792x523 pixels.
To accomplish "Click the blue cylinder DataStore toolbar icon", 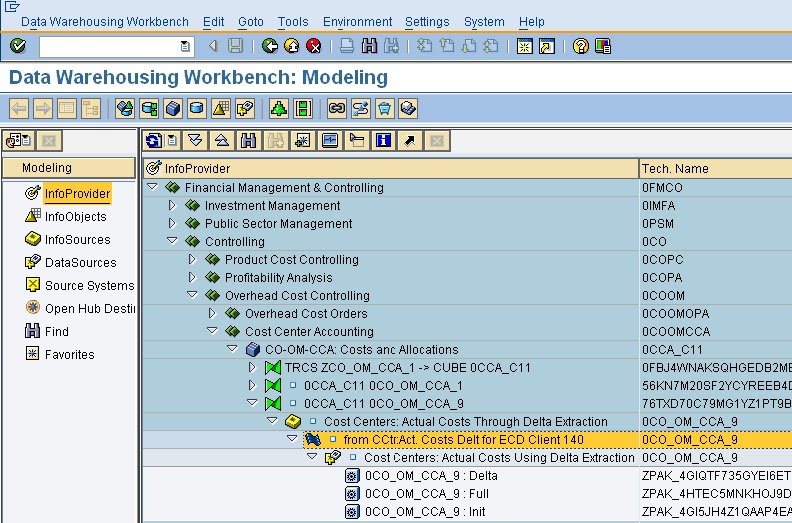I will click(x=197, y=108).
